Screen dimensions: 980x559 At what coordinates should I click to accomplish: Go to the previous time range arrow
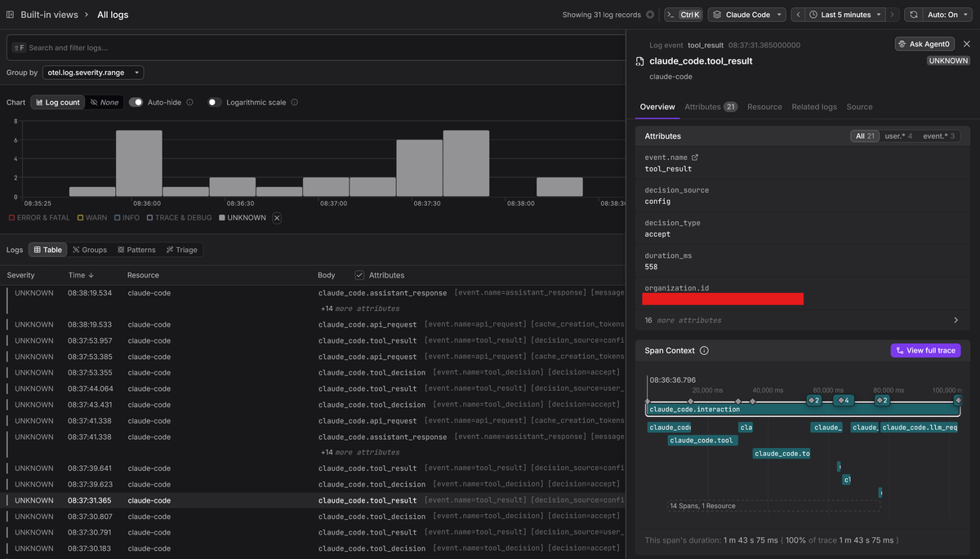798,15
